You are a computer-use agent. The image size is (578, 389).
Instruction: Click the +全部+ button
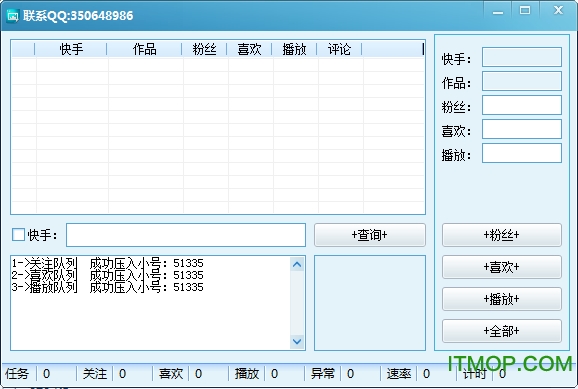[x=502, y=331]
